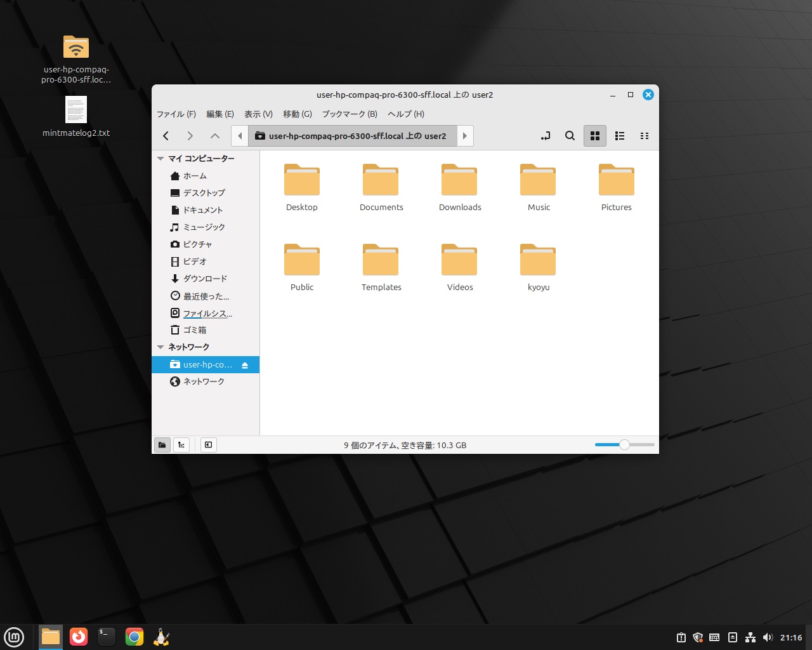The width and height of the screenshot is (812, 650).
Task: Click the search magnifier icon in toolbar
Action: [570, 136]
